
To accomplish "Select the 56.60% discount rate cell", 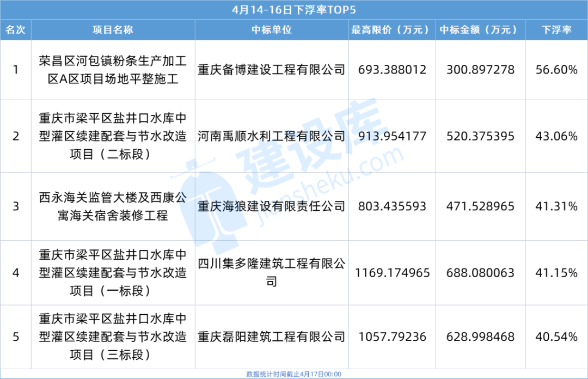I will [556, 70].
